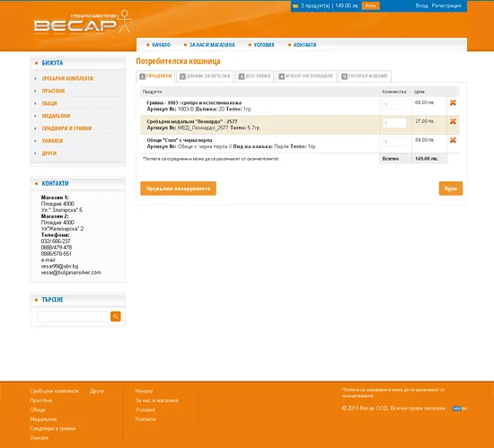
Task: Click the 3 продукт(а) cart summary text
Action: coord(314,5)
